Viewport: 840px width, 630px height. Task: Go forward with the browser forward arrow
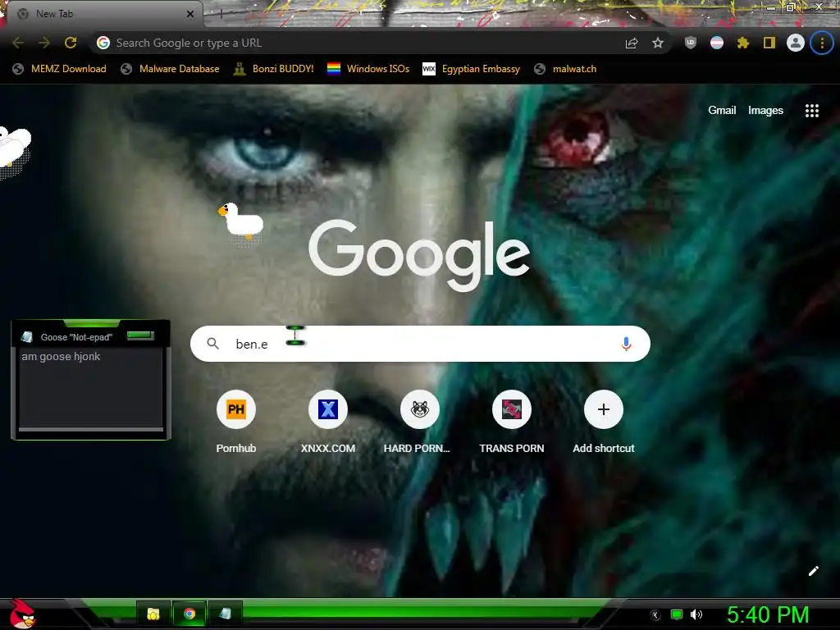44,43
